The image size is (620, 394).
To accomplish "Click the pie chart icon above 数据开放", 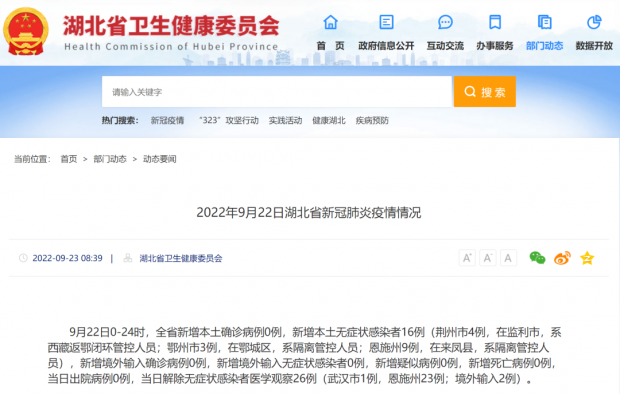I will (x=594, y=22).
